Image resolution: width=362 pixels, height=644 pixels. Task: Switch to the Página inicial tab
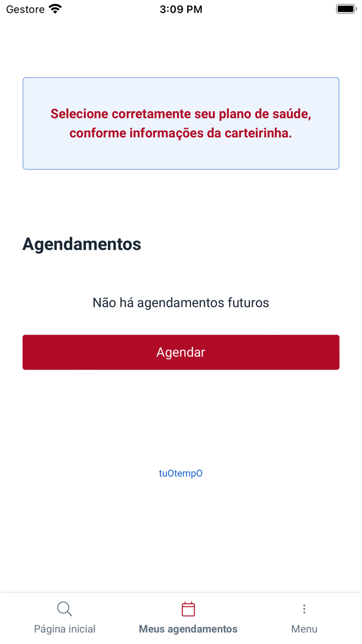click(x=64, y=617)
